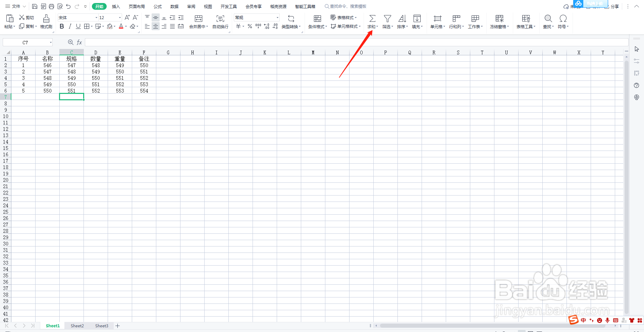Expand Conditional Formatting (条件格式) dropdown

[326, 27]
